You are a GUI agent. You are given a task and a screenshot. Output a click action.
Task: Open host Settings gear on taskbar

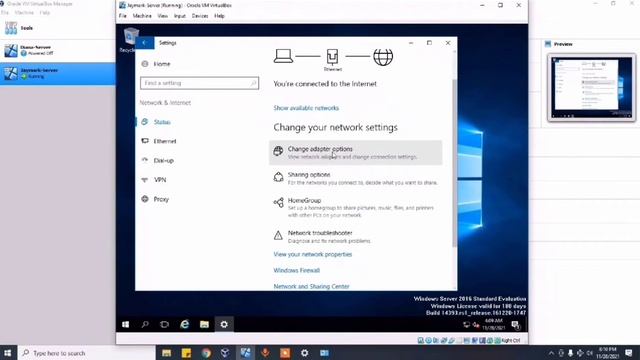(304, 353)
